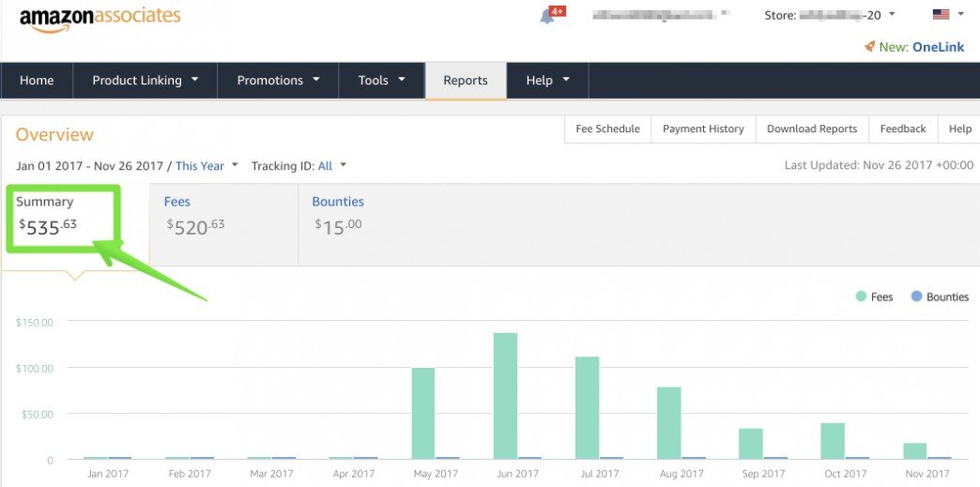Click the Mar 2017 axis label
The image size is (980, 487).
(271, 474)
